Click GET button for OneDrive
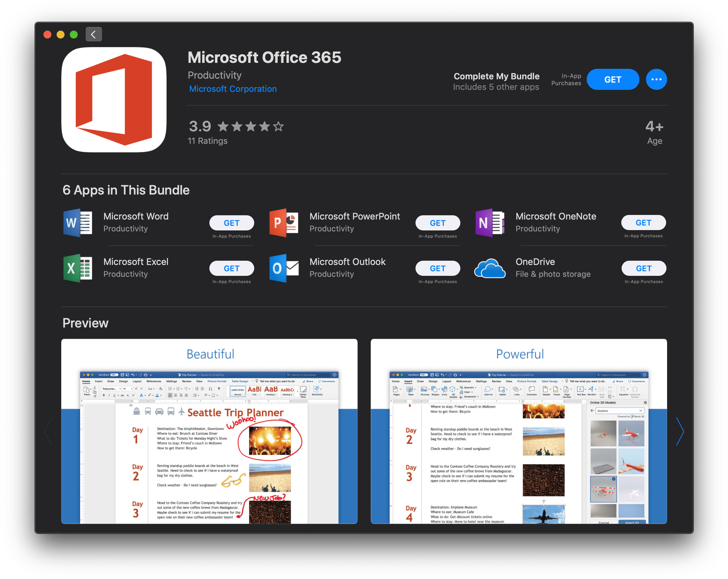 click(643, 268)
